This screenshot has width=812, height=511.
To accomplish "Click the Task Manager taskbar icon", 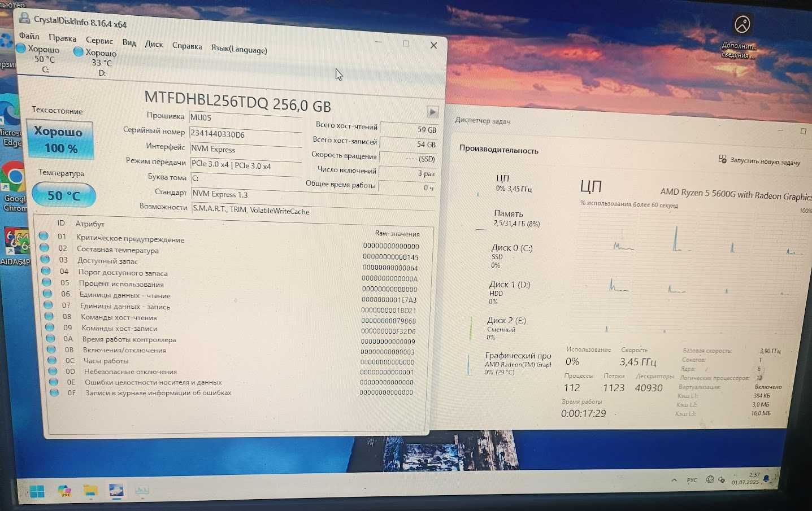I will pos(142,491).
